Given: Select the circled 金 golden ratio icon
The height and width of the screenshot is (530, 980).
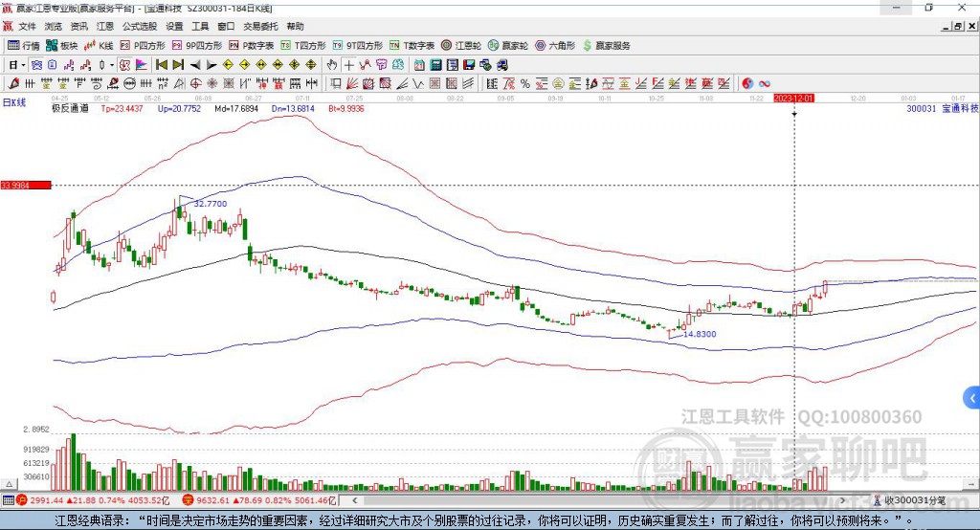Looking at the screenshot, I should pyautogui.click(x=558, y=84).
